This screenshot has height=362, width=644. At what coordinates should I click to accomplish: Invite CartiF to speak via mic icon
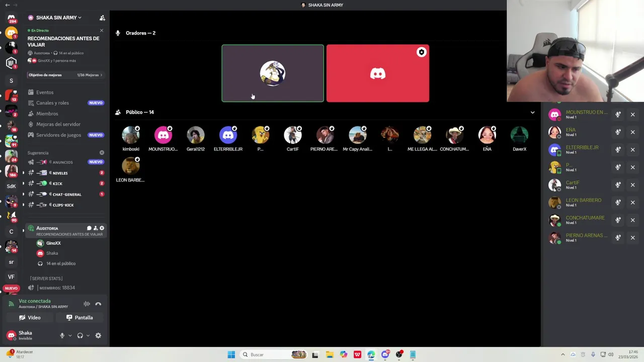[x=618, y=185]
